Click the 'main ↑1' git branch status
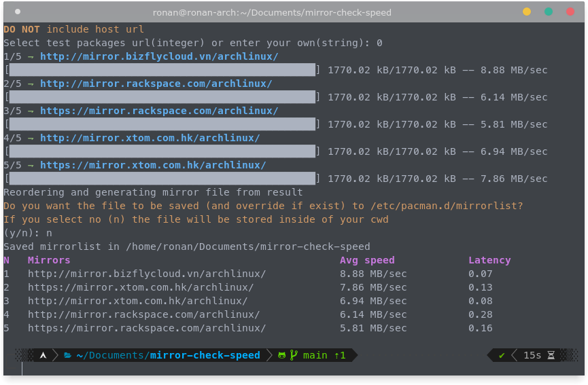 point(324,355)
